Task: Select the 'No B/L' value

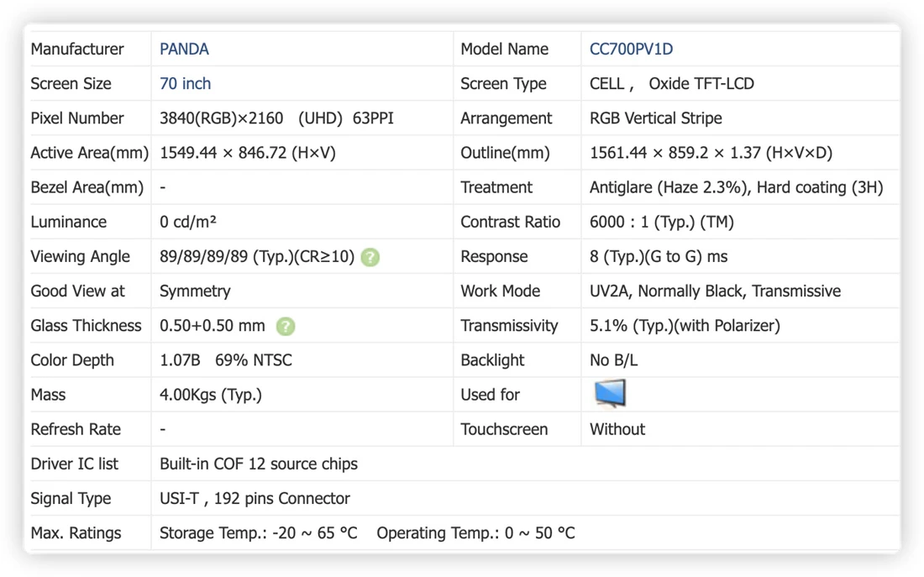Action: (613, 360)
